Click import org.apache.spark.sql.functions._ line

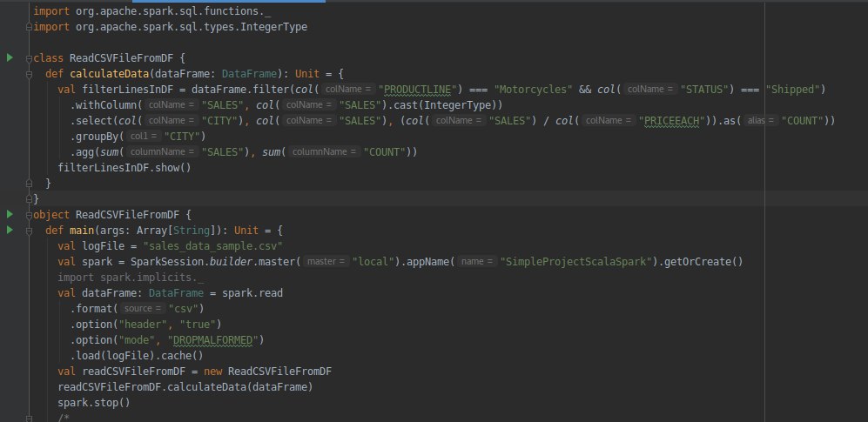click(x=152, y=10)
